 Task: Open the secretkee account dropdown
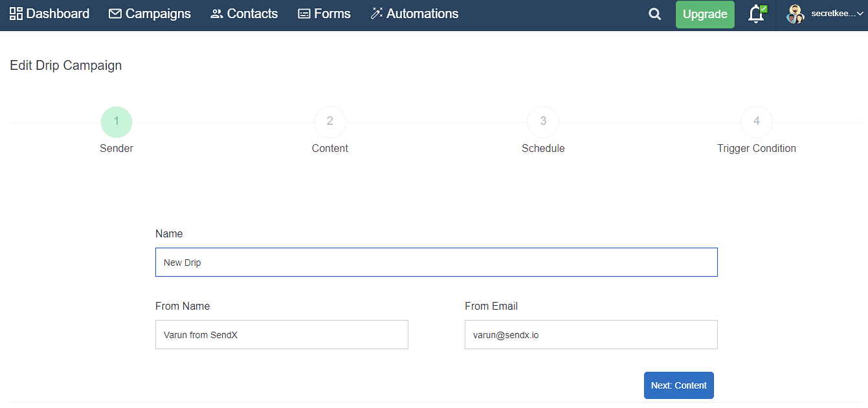click(x=837, y=14)
